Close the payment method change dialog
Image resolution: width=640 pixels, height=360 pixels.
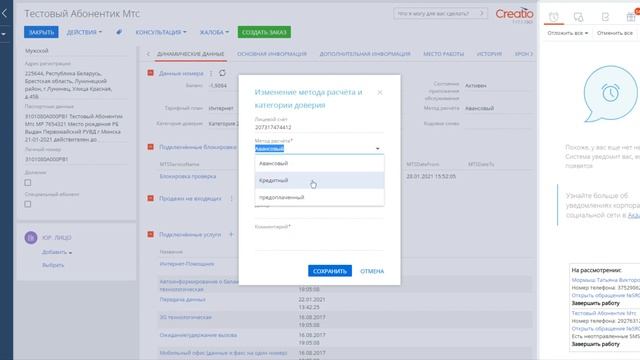click(x=380, y=93)
